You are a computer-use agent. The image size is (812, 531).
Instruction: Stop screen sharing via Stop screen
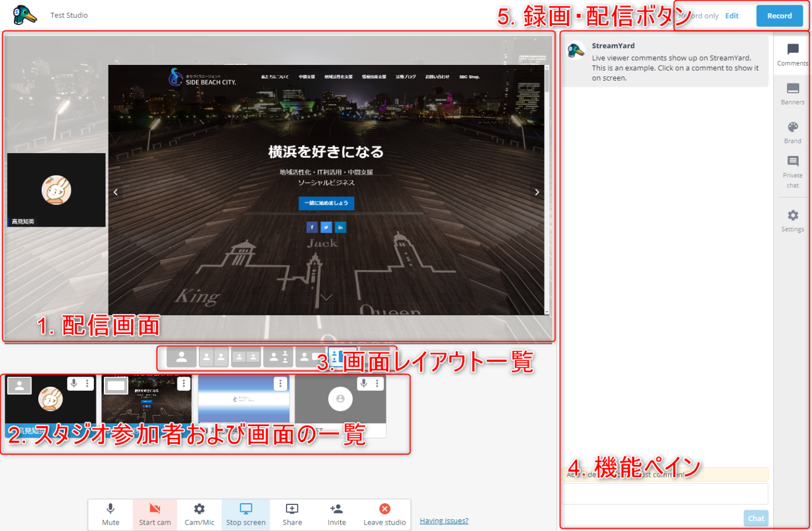[246, 514]
